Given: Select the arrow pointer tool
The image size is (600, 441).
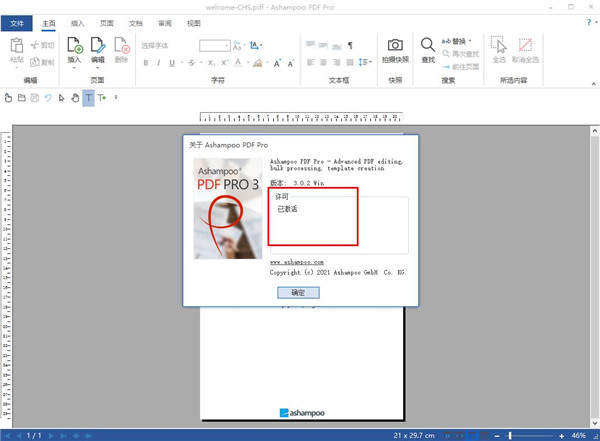Looking at the screenshot, I should point(62,98).
